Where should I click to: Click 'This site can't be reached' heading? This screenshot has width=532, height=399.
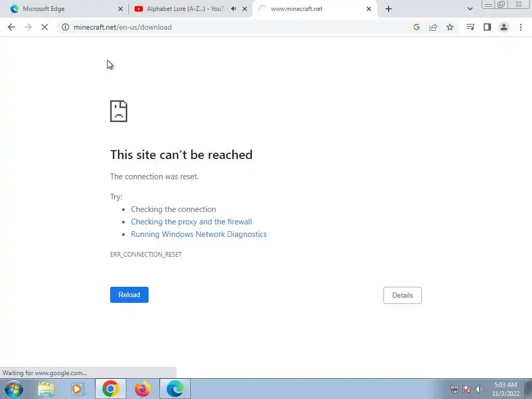(181, 155)
